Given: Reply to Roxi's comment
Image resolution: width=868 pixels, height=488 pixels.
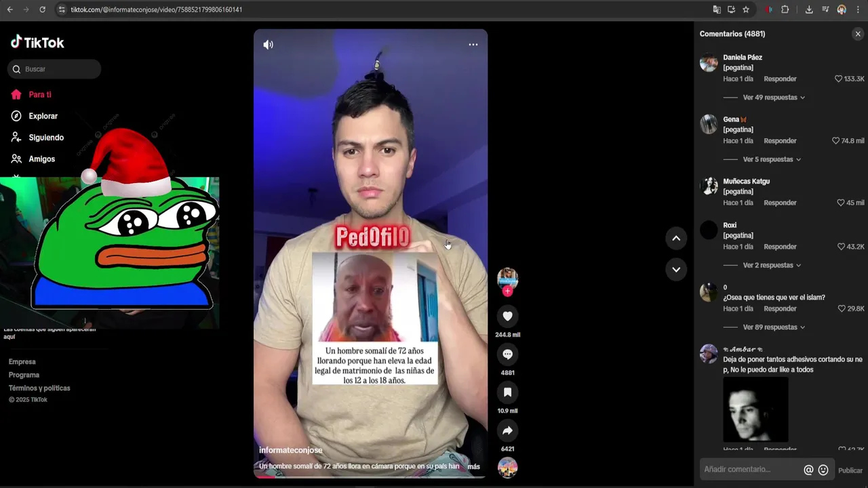Looking at the screenshot, I should coord(780,247).
